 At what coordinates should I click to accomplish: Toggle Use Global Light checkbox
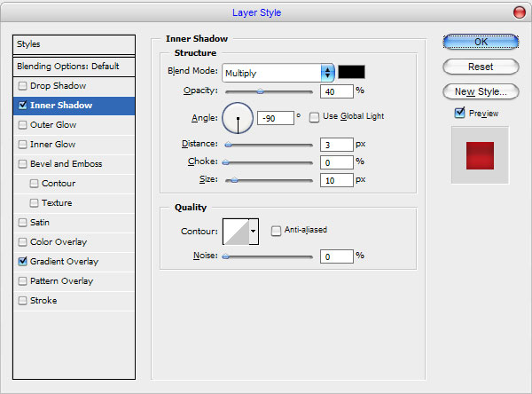[314, 117]
